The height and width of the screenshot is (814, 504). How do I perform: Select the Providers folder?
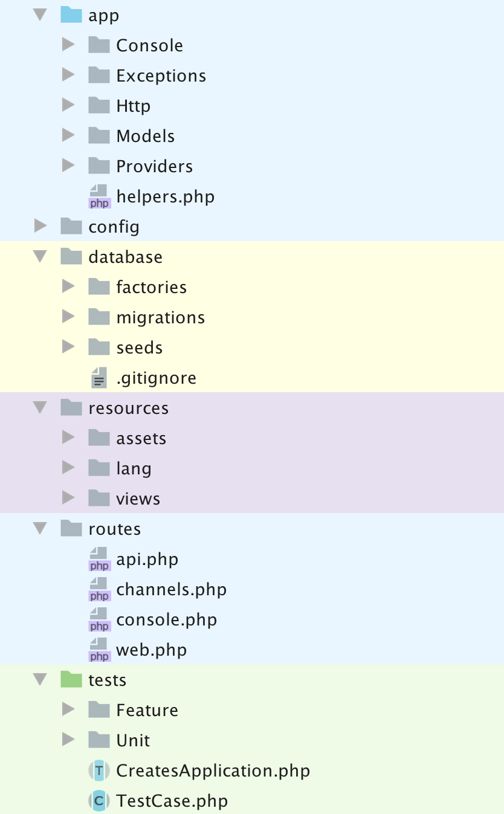(x=154, y=166)
